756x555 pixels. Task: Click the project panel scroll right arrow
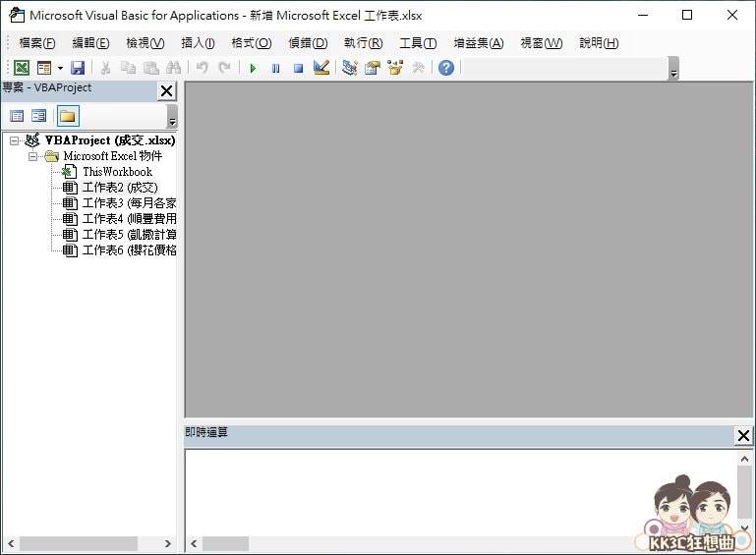point(168,544)
